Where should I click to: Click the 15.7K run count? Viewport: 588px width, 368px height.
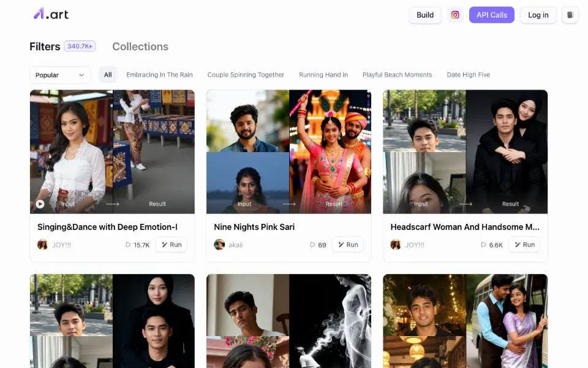(138, 245)
